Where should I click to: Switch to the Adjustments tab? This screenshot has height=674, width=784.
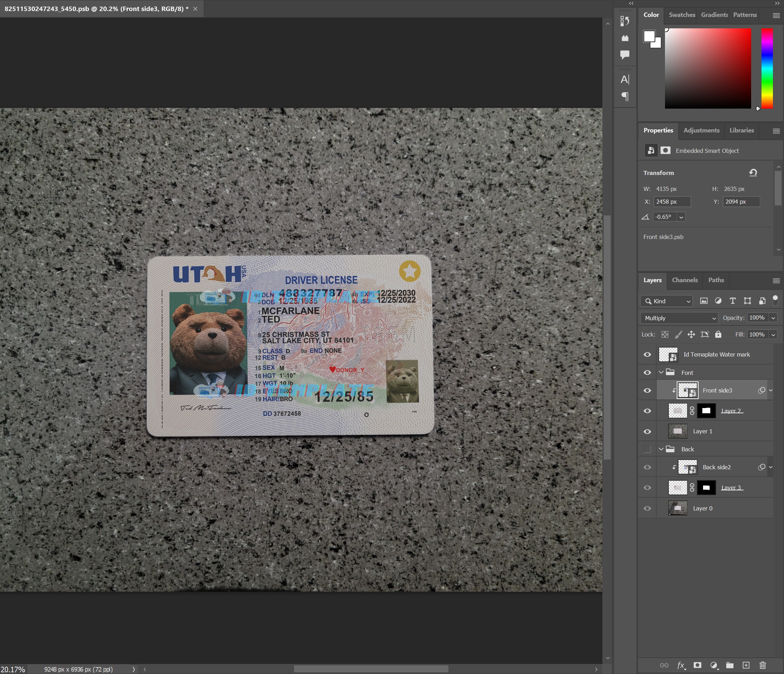tap(701, 130)
